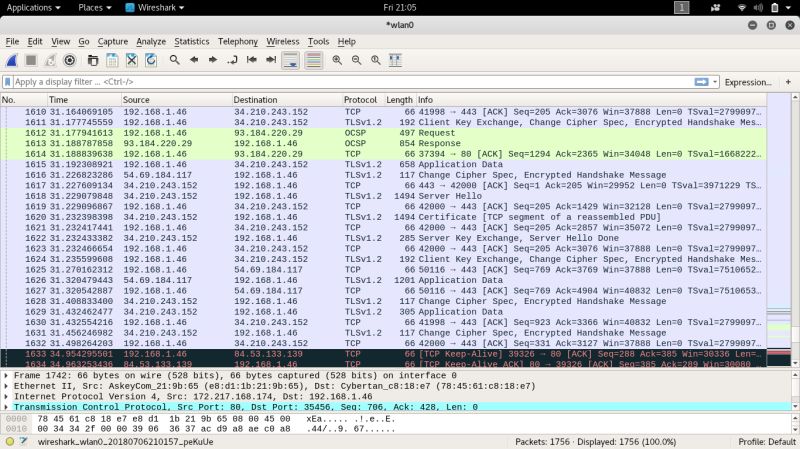Open GNOME Applications menu
This screenshot has width=800, height=449.
tap(33, 8)
